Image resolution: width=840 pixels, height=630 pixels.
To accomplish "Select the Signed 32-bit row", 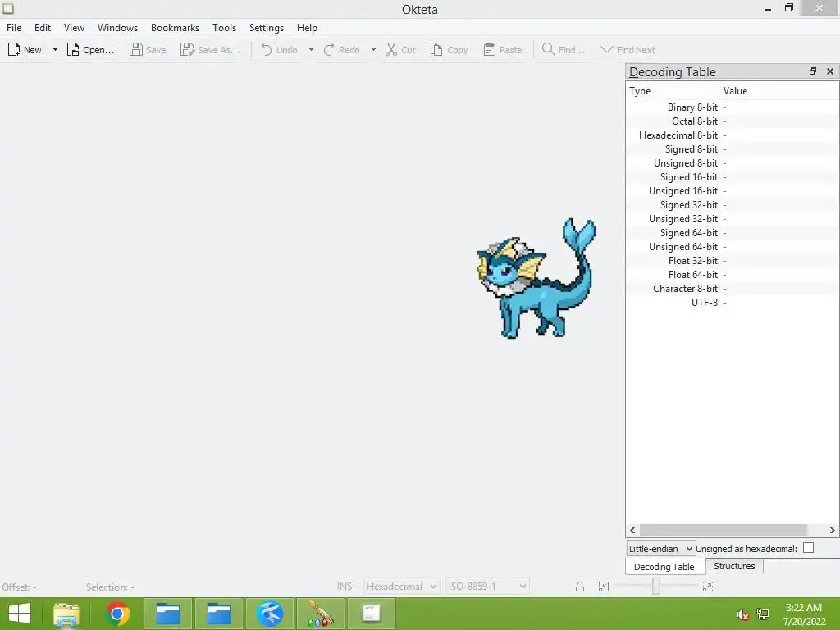I will click(x=733, y=204).
